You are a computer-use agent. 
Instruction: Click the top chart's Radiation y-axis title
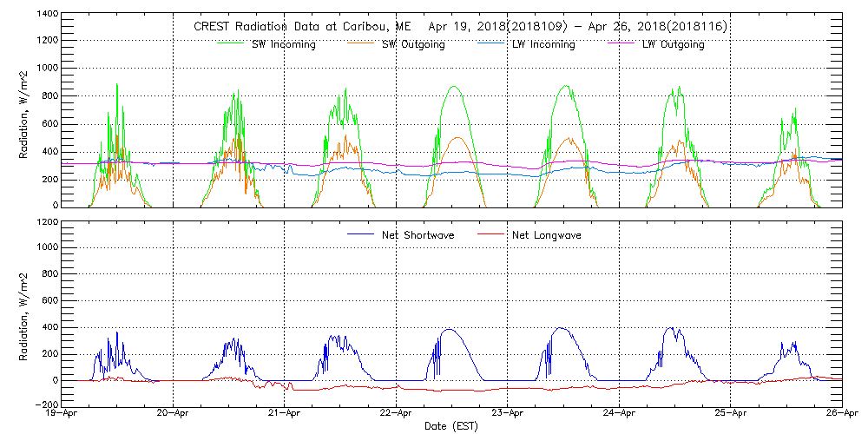coord(25,111)
